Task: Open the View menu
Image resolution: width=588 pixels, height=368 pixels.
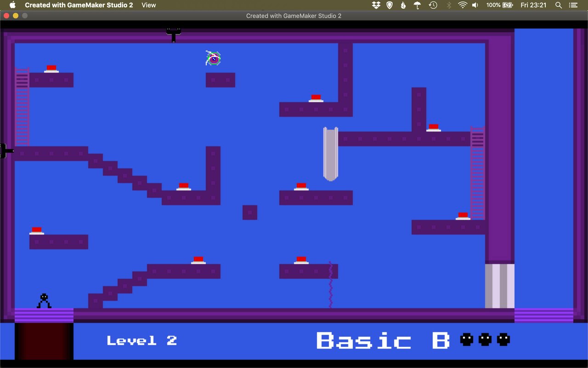Action: [x=149, y=5]
